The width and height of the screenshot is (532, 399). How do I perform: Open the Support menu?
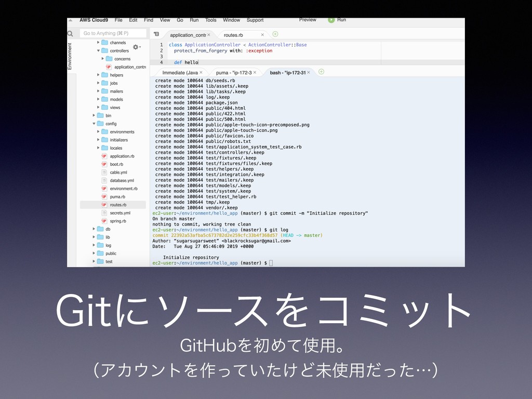pos(255,20)
